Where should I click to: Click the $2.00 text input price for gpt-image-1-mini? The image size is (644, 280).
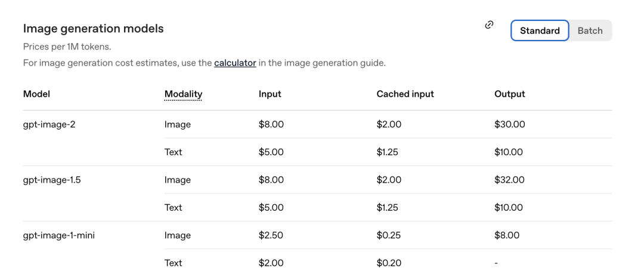point(271,263)
